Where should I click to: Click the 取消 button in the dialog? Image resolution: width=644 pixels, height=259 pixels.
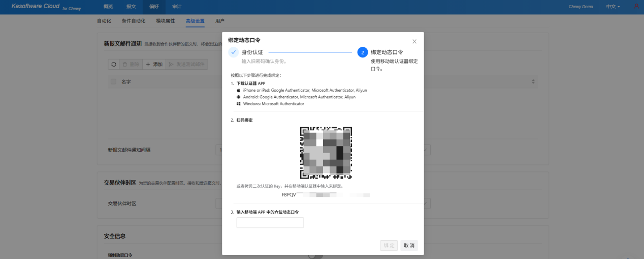[409, 245]
